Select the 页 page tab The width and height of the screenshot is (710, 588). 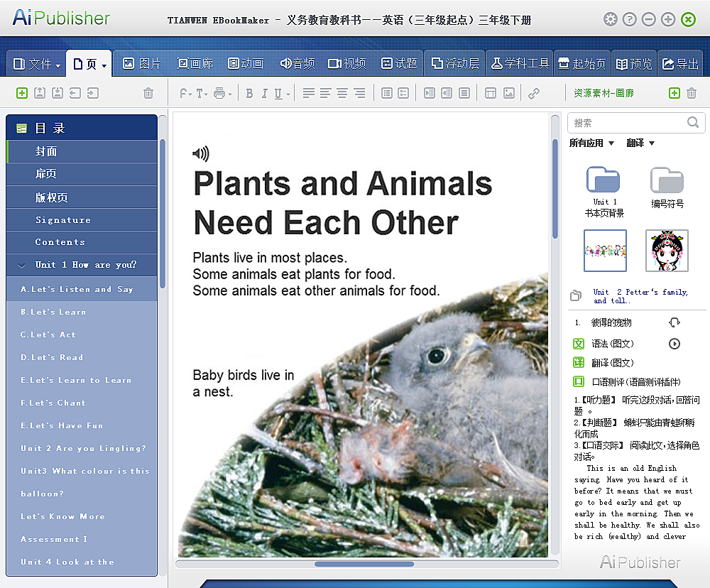coord(89,64)
